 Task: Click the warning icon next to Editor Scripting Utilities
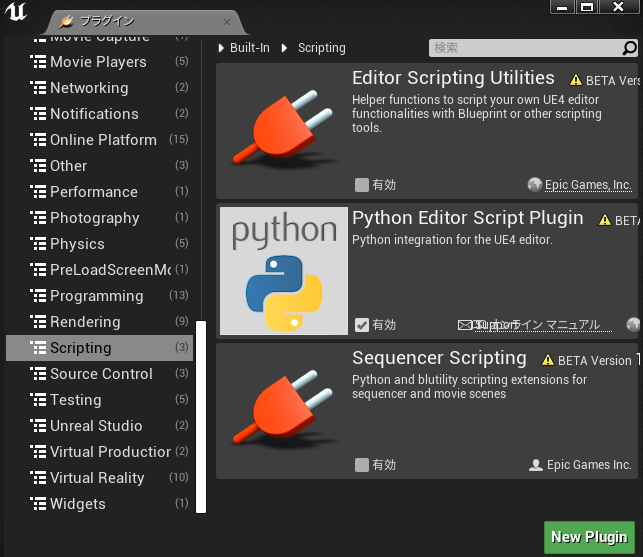pyautogui.click(x=576, y=80)
